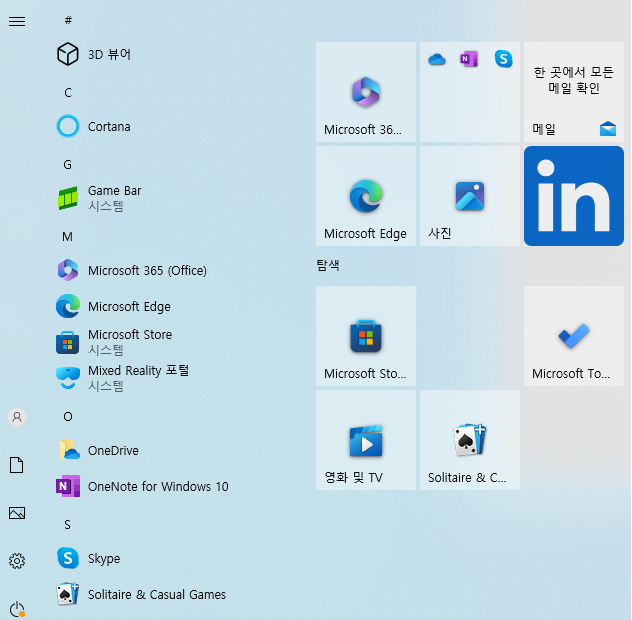Launch 3D 뷰어 from app list

pos(94,54)
